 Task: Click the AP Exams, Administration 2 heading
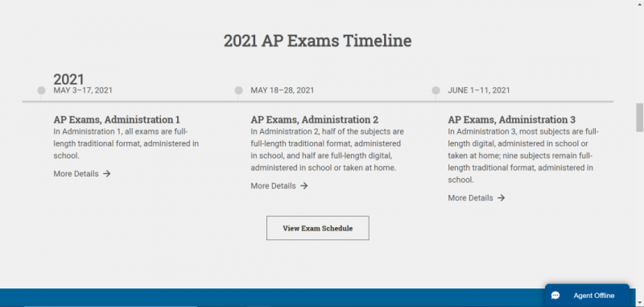(x=314, y=119)
